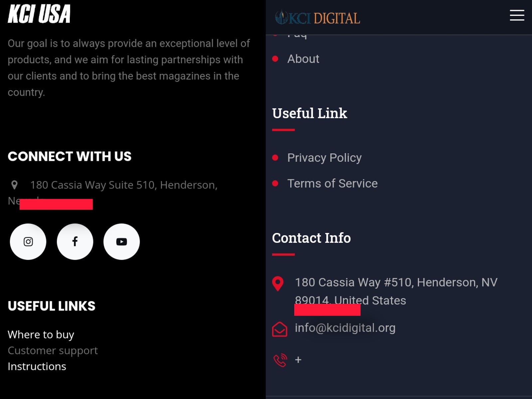Click the 180 Cassia Way #510 address
The height and width of the screenshot is (399, 532).
coord(396,283)
